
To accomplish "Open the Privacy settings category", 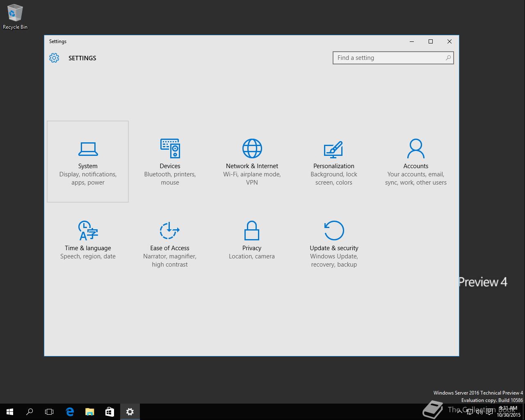I will coord(252,244).
